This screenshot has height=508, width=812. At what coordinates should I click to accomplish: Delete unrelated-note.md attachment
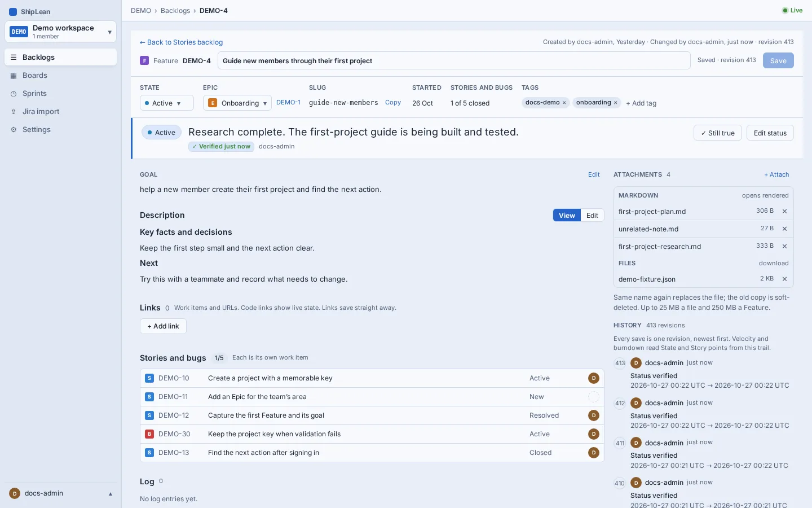(784, 229)
